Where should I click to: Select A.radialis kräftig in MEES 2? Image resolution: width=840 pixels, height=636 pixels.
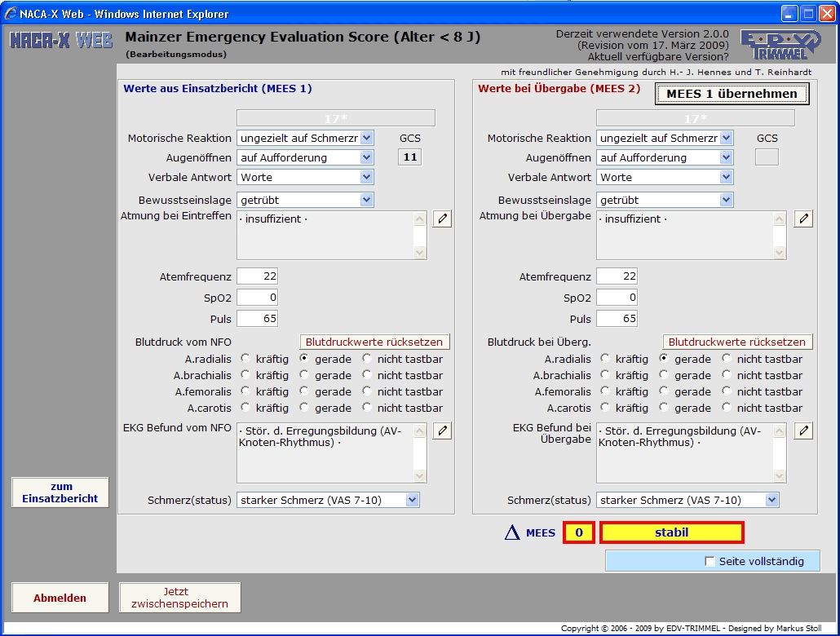[x=605, y=358]
